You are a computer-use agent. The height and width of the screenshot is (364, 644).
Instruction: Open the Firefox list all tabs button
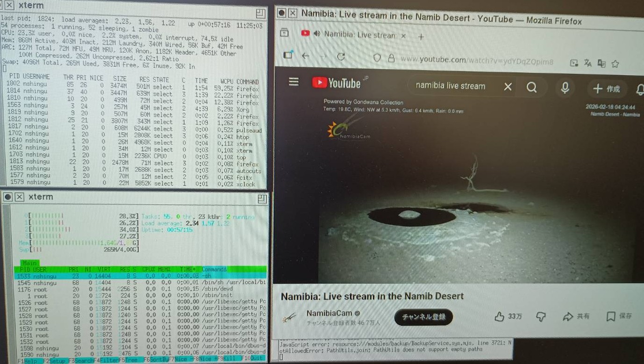(284, 33)
